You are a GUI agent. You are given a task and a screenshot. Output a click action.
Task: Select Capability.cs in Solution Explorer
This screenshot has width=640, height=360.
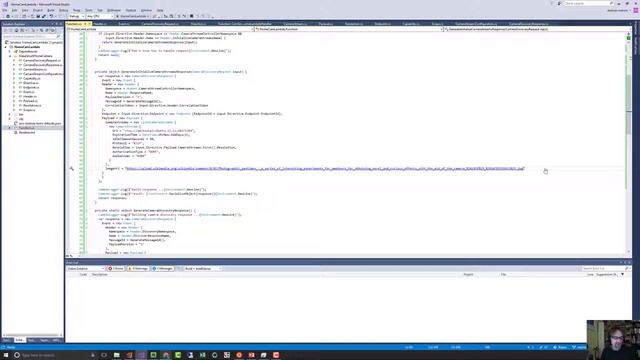click(x=32, y=78)
